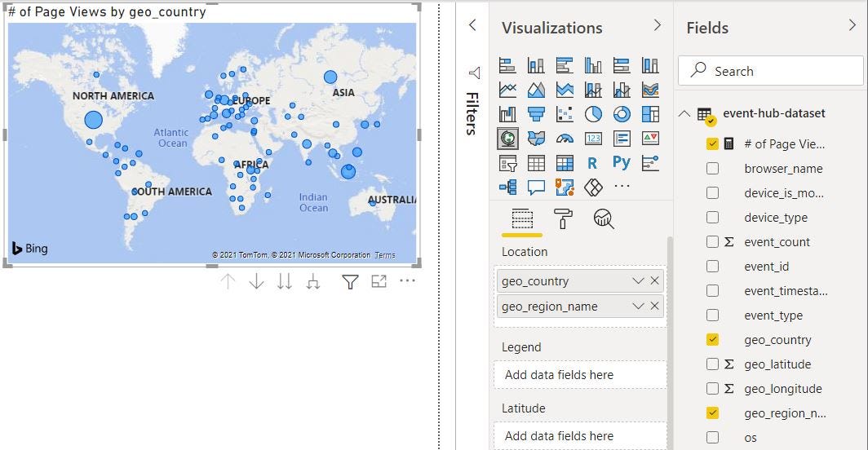This screenshot has width=868, height=450.
Task: Open Focus mode for the map
Action: point(379,281)
